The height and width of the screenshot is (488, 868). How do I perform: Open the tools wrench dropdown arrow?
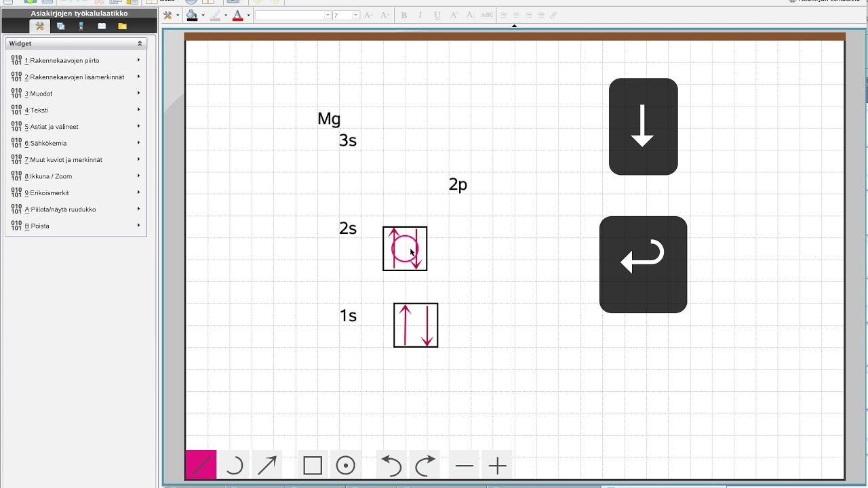178,16
